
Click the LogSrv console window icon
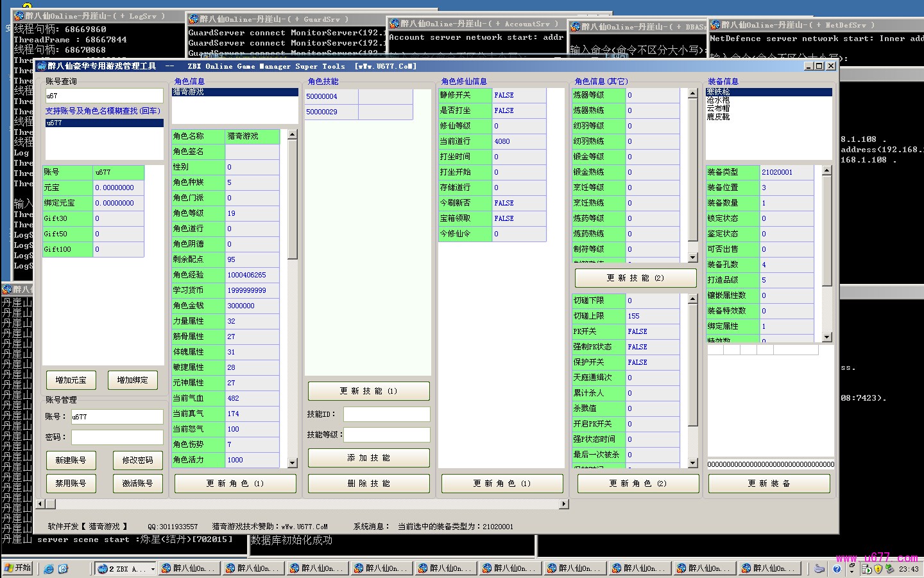coord(19,15)
